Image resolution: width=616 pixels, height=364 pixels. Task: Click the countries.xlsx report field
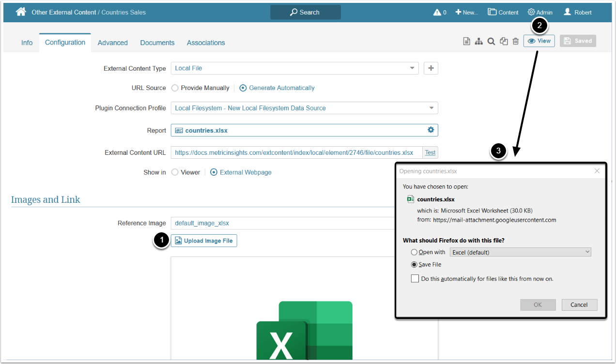coord(305,130)
